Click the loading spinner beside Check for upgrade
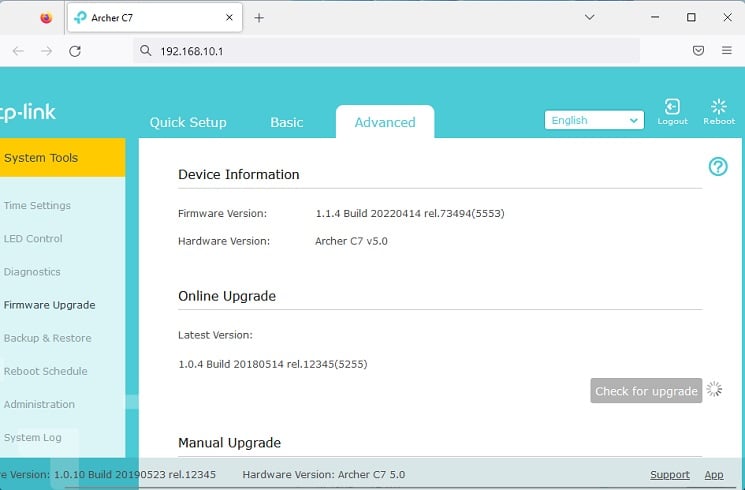Screen dimensions: 745x490 point(714,389)
